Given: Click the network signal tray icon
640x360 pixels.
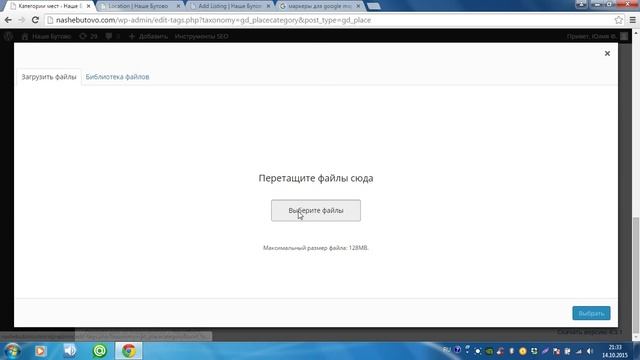Looking at the screenshot, I should (x=579, y=351).
